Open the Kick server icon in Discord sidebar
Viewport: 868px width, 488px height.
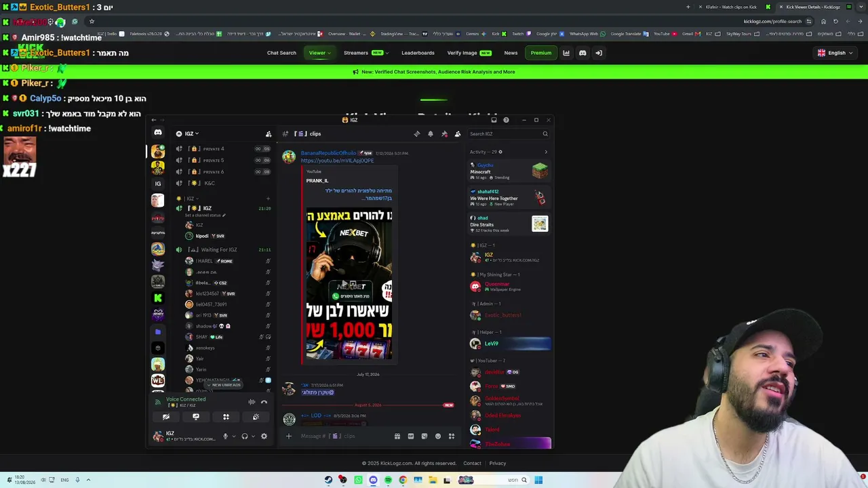[158, 298]
